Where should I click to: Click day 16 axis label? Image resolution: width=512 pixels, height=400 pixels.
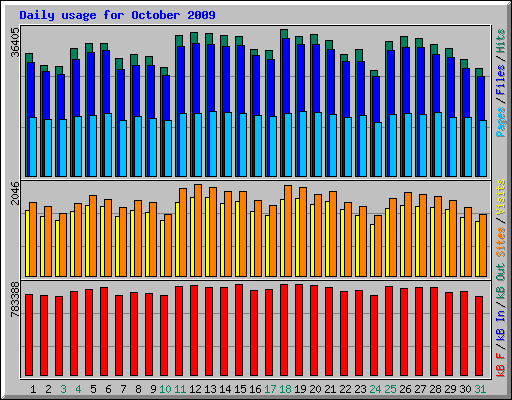pos(255,389)
